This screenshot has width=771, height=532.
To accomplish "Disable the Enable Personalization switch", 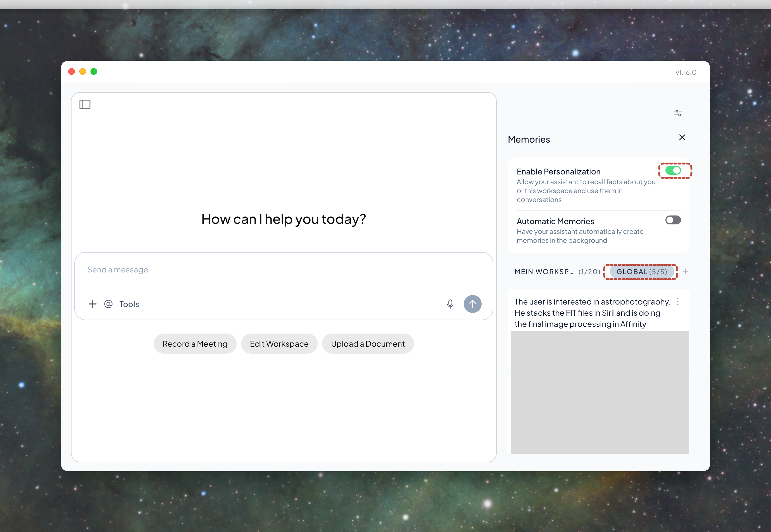I will tap(673, 170).
